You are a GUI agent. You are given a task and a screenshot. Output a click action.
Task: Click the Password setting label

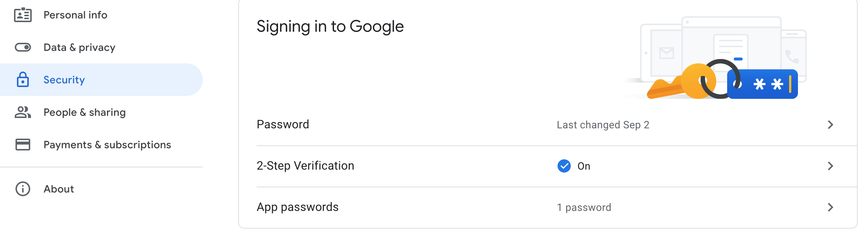[x=283, y=125]
